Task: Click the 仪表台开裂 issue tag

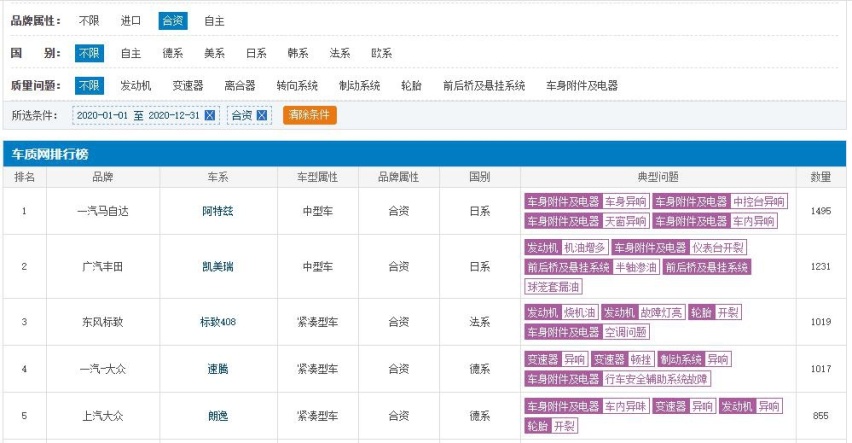Action: 718,248
